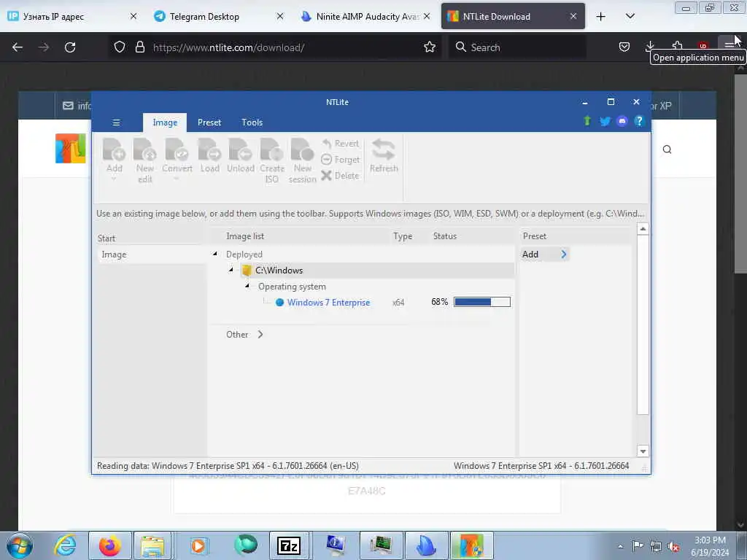Bookmark this page with star icon
747x560 pixels.
[430, 47]
